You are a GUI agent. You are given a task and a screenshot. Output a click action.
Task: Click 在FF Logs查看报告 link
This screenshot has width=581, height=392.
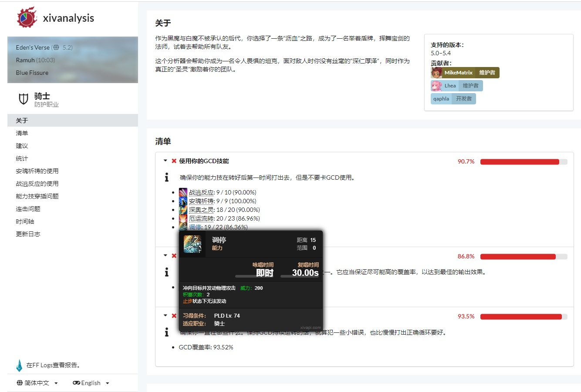pyautogui.click(x=53, y=365)
